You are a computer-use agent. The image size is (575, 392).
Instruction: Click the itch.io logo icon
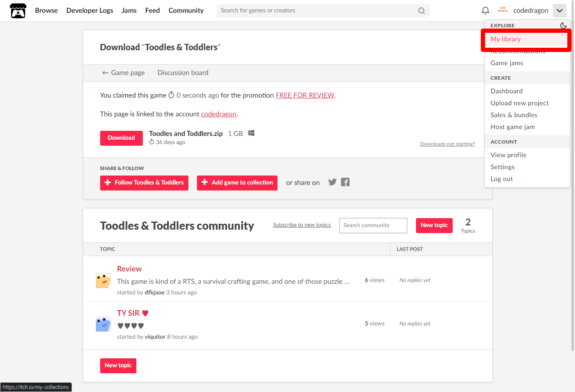[18, 11]
